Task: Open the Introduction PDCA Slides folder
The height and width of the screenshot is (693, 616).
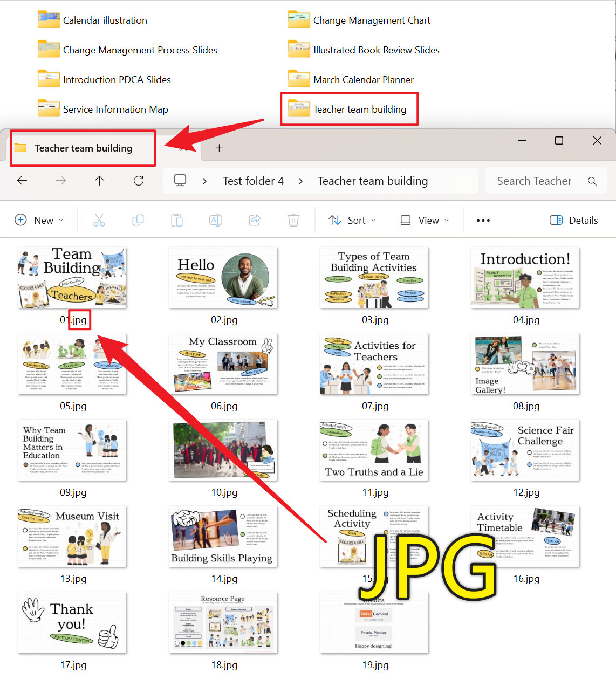Action: 104,79
